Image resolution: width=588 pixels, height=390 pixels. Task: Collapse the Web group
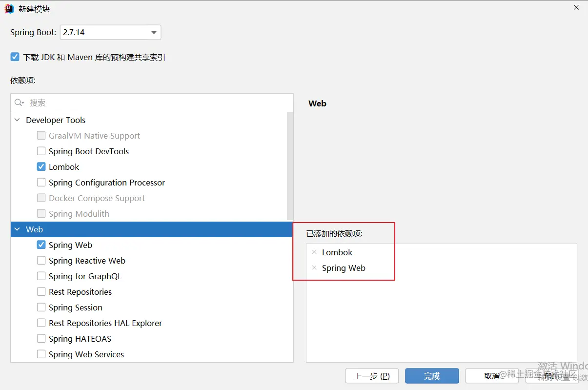[18, 229]
